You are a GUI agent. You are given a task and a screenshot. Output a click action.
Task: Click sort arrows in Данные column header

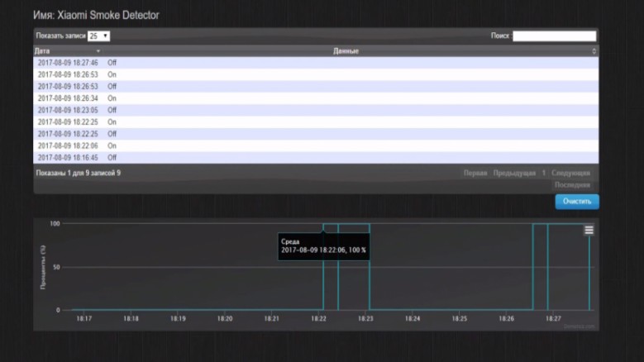(x=594, y=51)
